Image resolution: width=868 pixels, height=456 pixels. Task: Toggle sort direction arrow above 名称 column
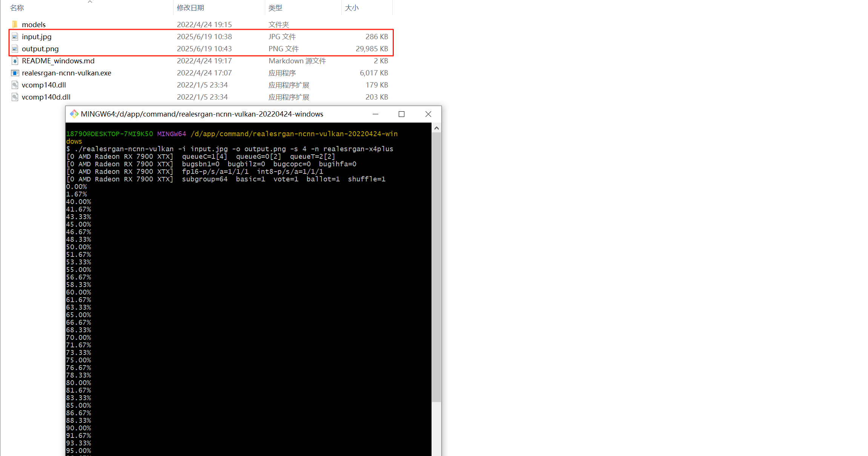(90, 2)
